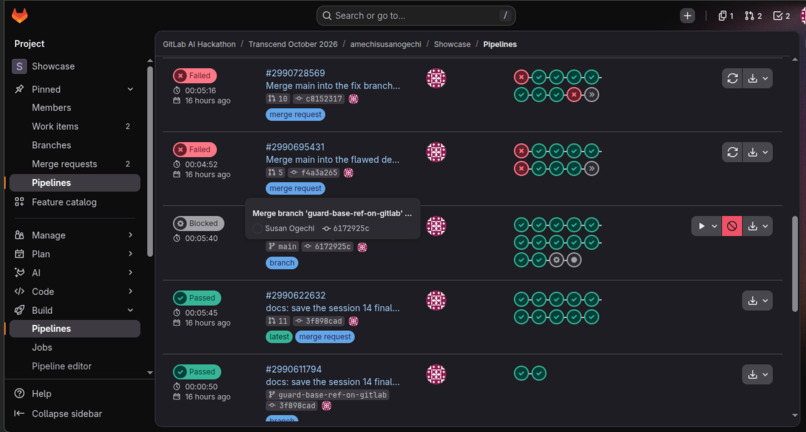Screen dimensions: 806x432
Task: Collapse the Build menu
Action: 130,311
